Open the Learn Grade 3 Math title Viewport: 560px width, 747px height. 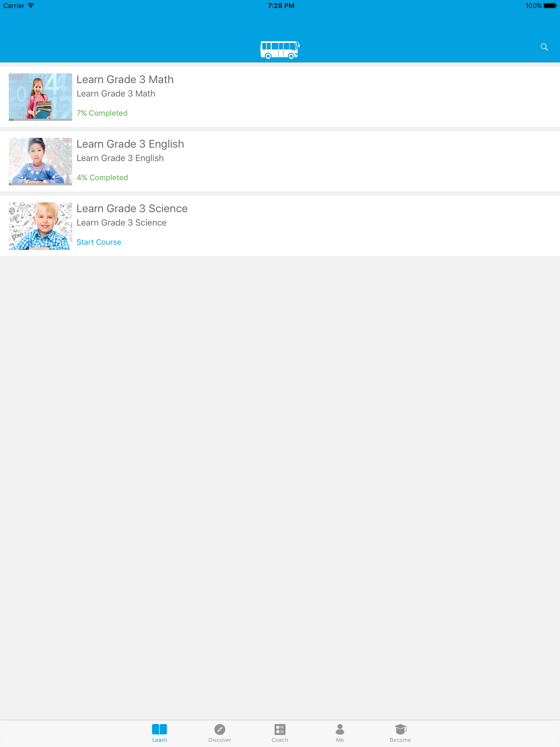pyautogui.click(x=125, y=79)
